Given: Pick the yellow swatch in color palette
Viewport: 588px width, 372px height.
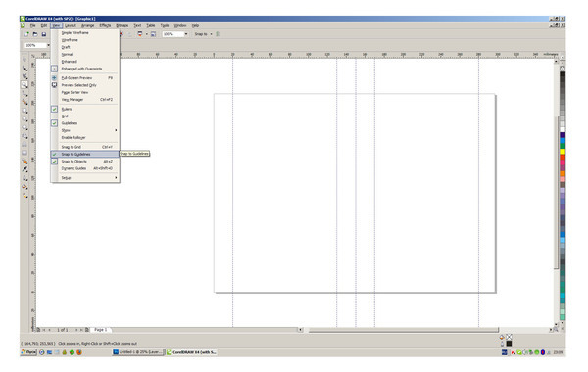Looking at the screenshot, I should click(563, 152).
